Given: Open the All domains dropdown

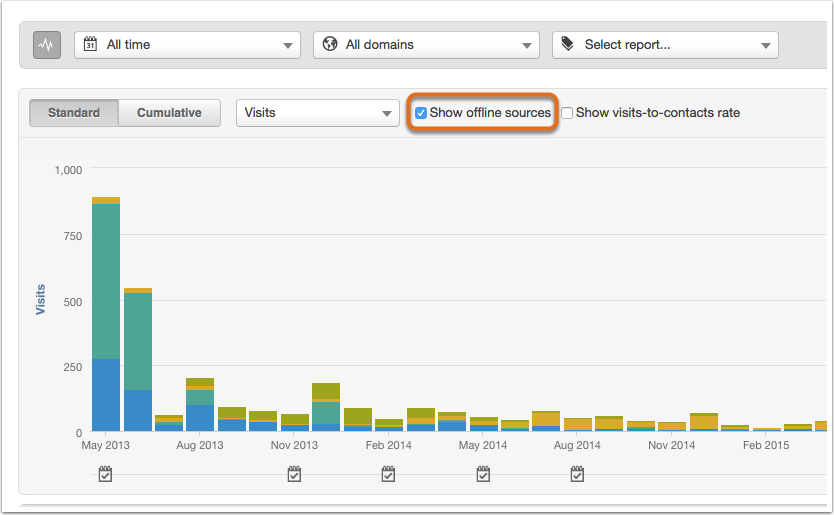Looking at the screenshot, I should coord(426,45).
